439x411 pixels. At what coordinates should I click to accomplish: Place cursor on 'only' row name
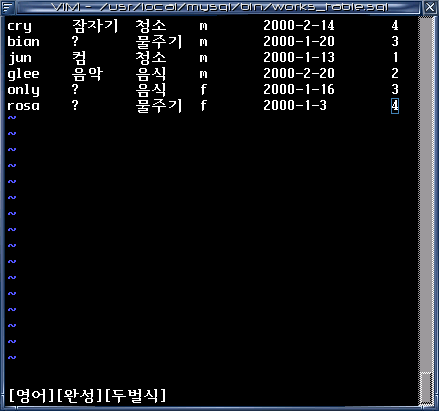point(23,90)
